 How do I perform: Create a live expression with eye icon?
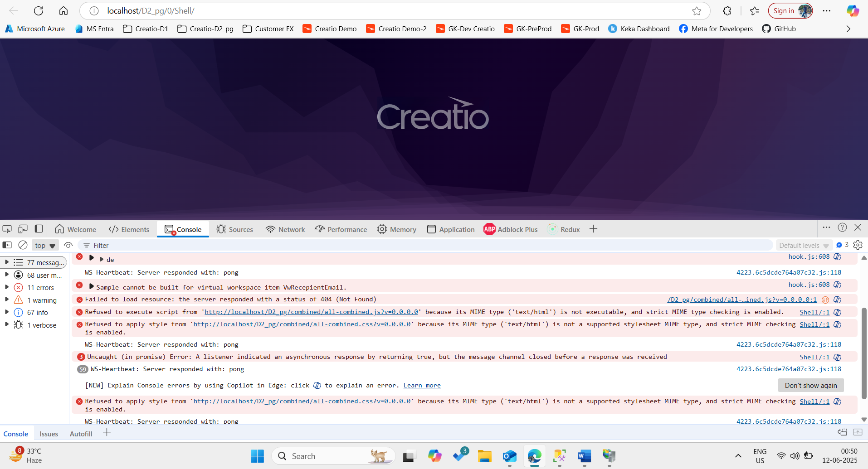click(x=68, y=245)
